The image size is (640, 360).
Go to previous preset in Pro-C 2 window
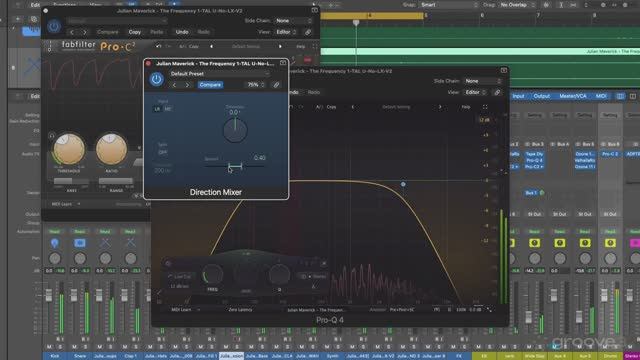click(x=72, y=32)
